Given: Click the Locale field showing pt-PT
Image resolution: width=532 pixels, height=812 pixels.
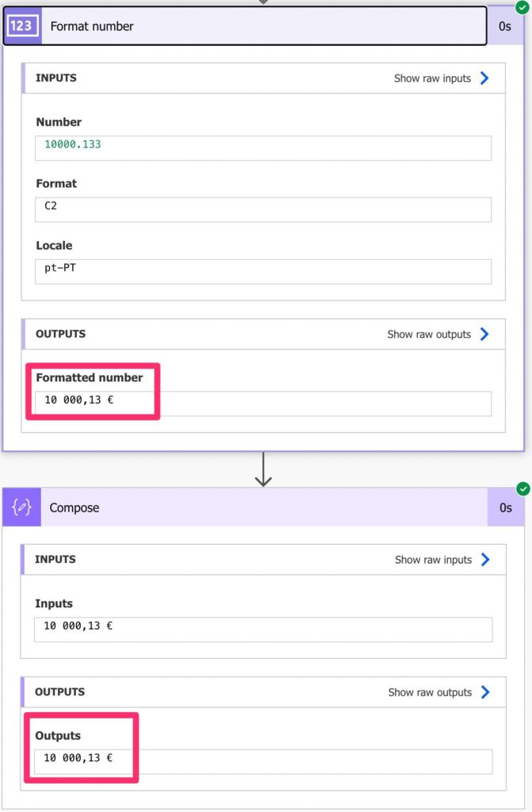Looking at the screenshot, I should [262, 271].
